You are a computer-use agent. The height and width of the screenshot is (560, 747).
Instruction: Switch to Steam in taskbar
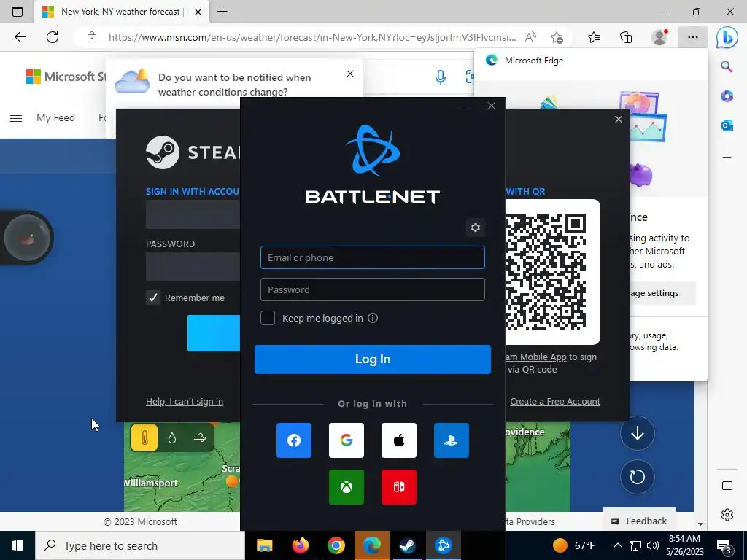(407, 545)
